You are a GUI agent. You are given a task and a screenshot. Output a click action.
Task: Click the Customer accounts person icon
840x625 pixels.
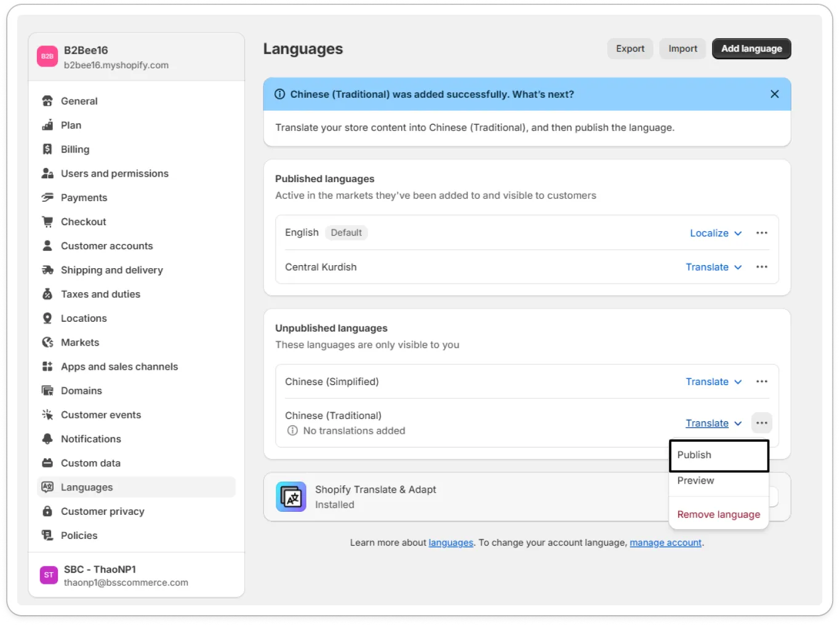[x=47, y=245]
